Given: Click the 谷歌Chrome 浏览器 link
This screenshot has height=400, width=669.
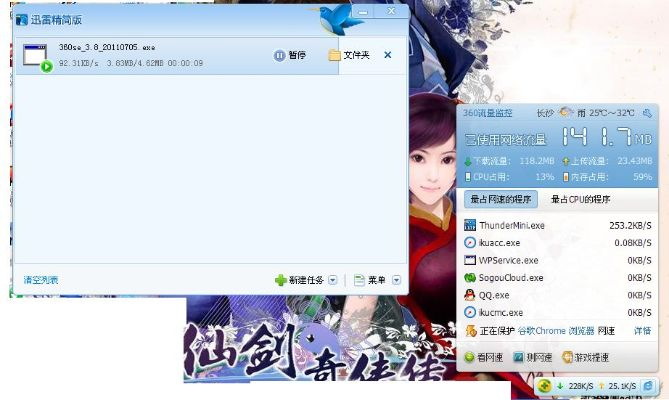Looking at the screenshot, I should coord(556,331).
